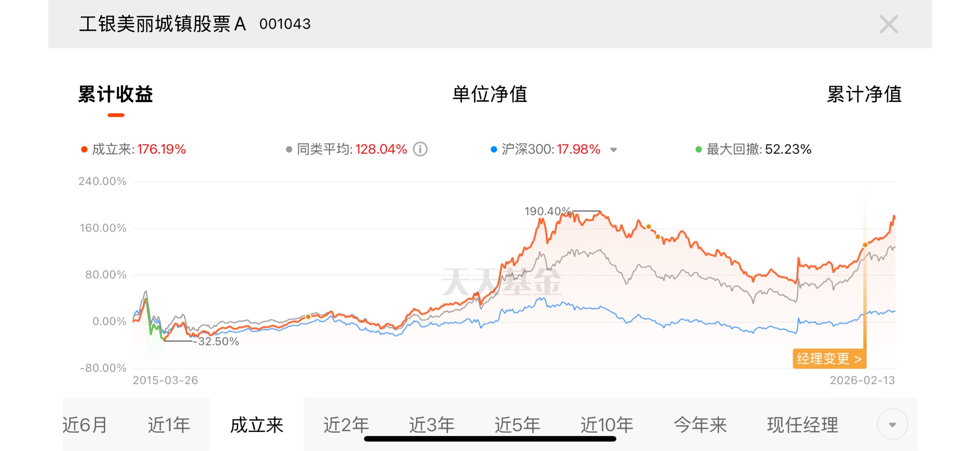Viewport: 980px width, 451px height.
Task: Close the fund chart with the X icon
Action: click(x=888, y=24)
